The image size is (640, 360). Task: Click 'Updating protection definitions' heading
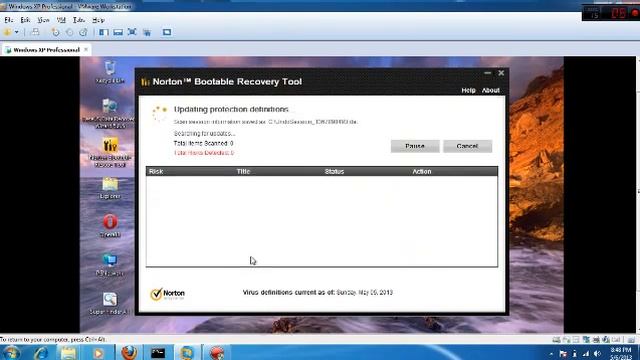pyautogui.click(x=231, y=109)
